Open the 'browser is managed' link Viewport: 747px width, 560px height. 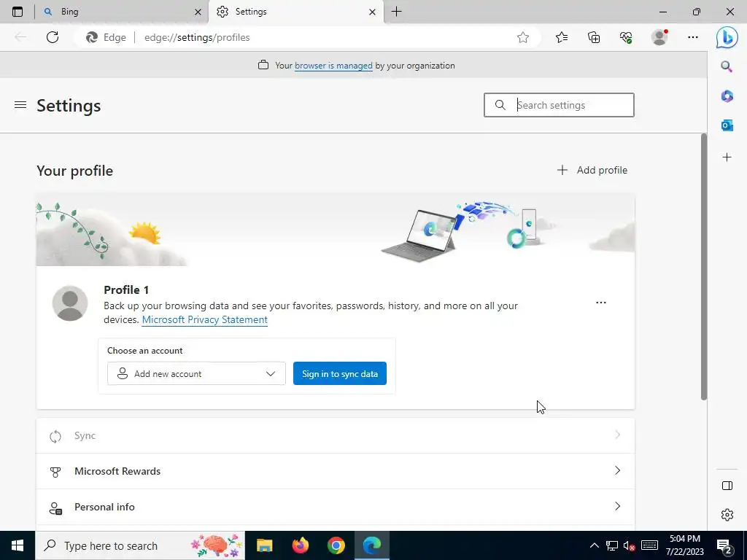tap(333, 66)
